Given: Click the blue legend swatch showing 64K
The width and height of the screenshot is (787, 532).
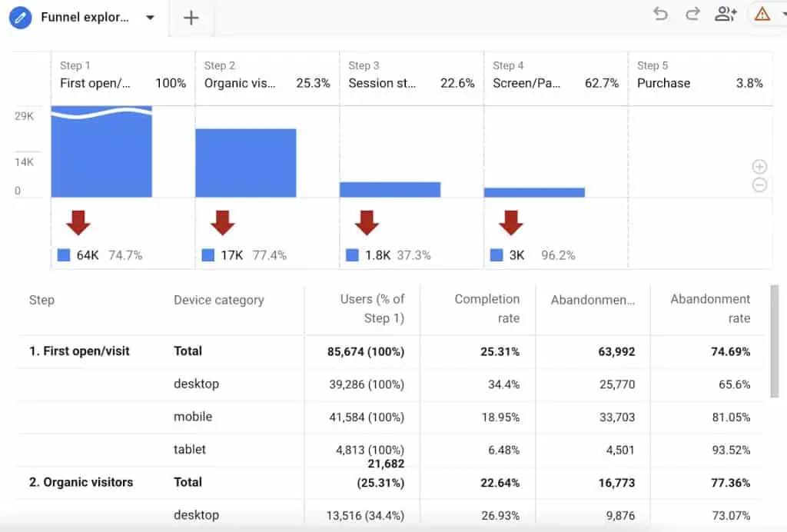Looking at the screenshot, I should point(64,254).
